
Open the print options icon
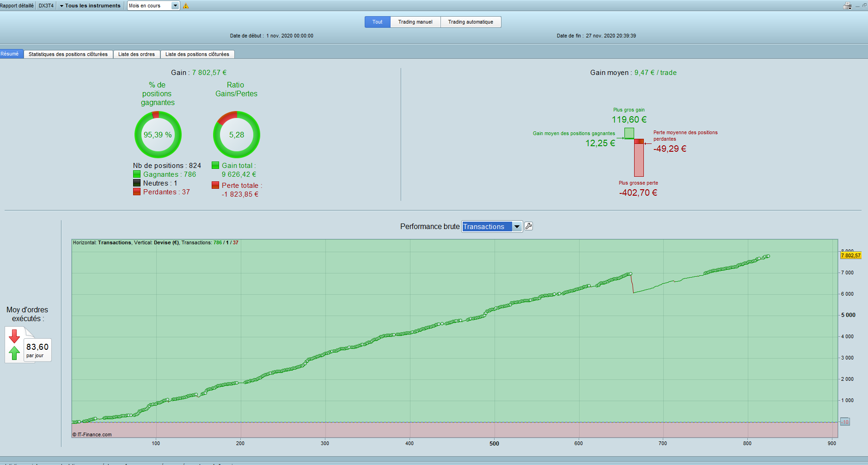[847, 6]
